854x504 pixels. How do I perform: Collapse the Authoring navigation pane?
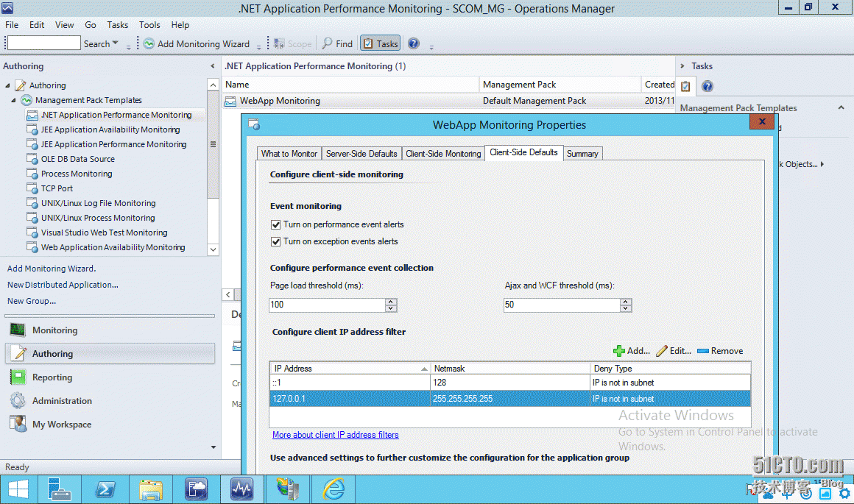pyautogui.click(x=213, y=66)
